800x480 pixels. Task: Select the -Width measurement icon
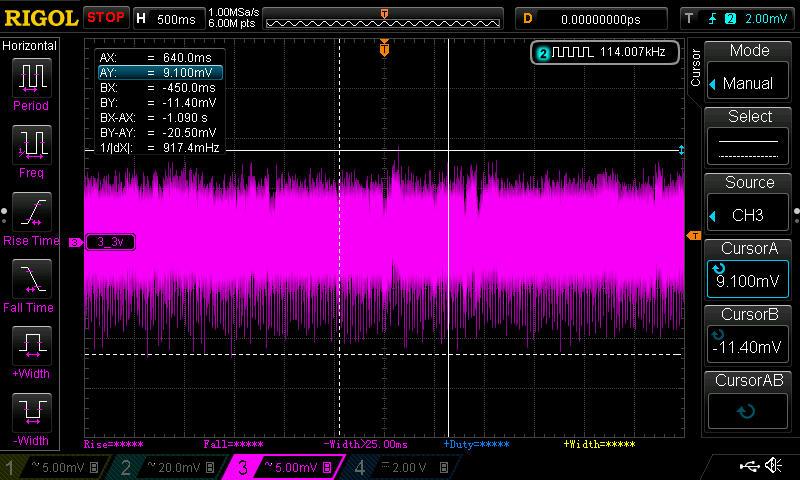30,416
